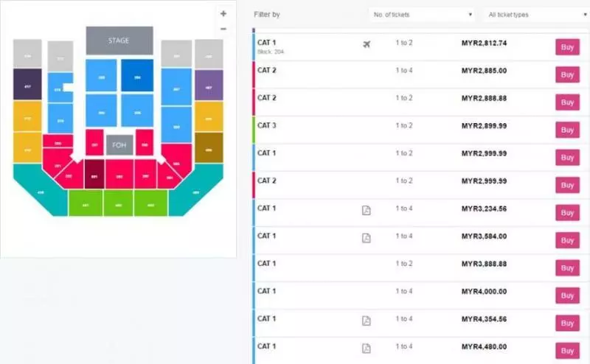The height and width of the screenshot is (364, 590).
Task: Click the PDF e-ticket icon for MYR3,234.56 listing
Action: click(x=366, y=210)
